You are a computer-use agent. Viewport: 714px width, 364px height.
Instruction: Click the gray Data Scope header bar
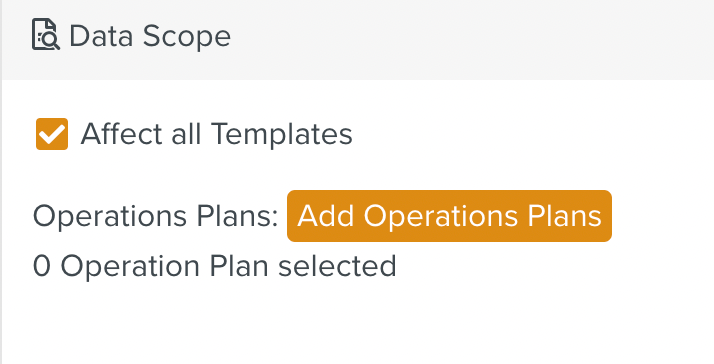pyautogui.click(x=358, y=40)
